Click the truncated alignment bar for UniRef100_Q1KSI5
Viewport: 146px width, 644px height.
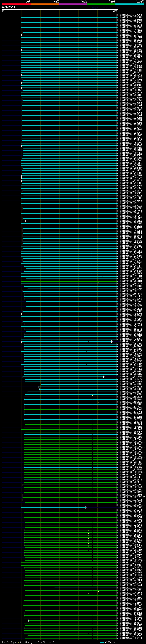[x=67, y=342]
